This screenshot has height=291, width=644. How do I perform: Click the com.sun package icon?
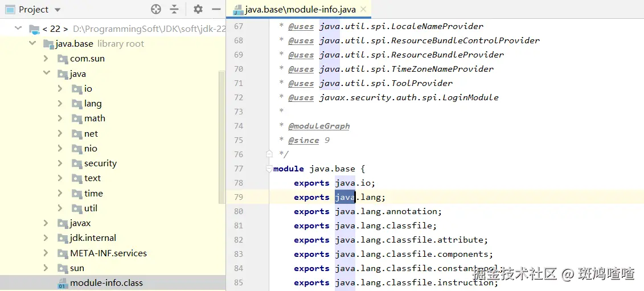[x=63, y=59]
